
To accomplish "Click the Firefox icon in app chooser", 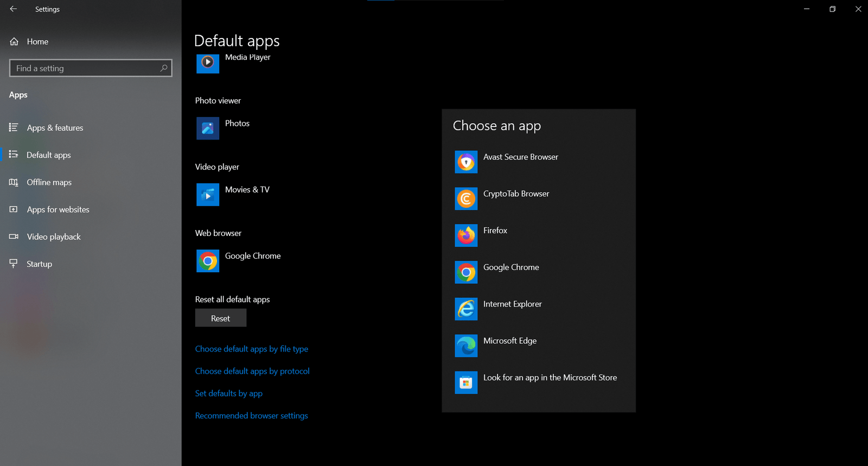I will tap(466, 235).
